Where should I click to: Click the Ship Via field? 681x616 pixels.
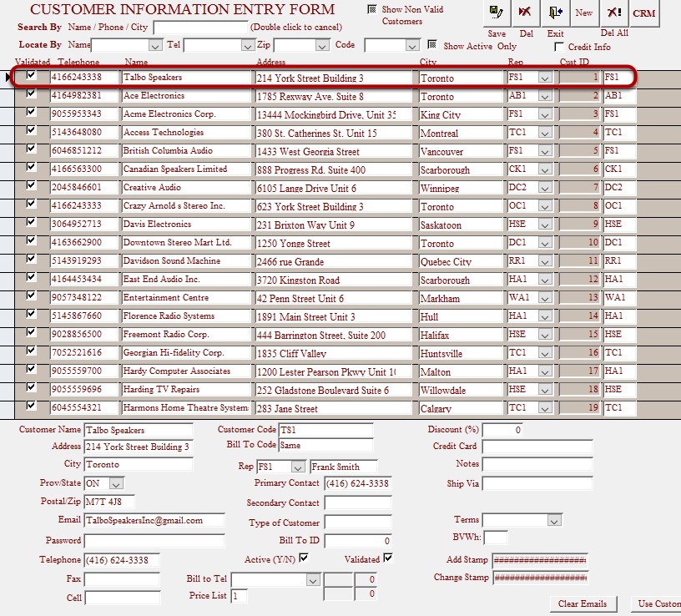537,483
